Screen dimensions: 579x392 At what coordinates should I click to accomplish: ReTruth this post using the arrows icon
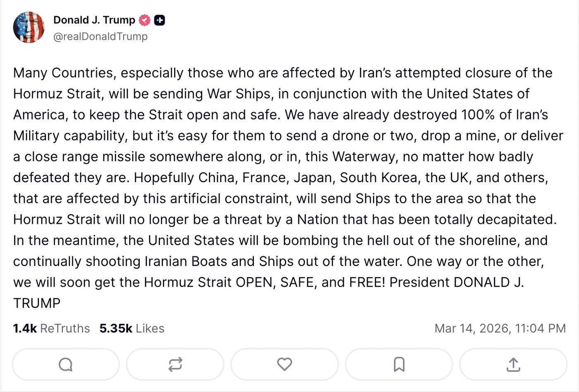pyautogui.click(x=175, y=364)
